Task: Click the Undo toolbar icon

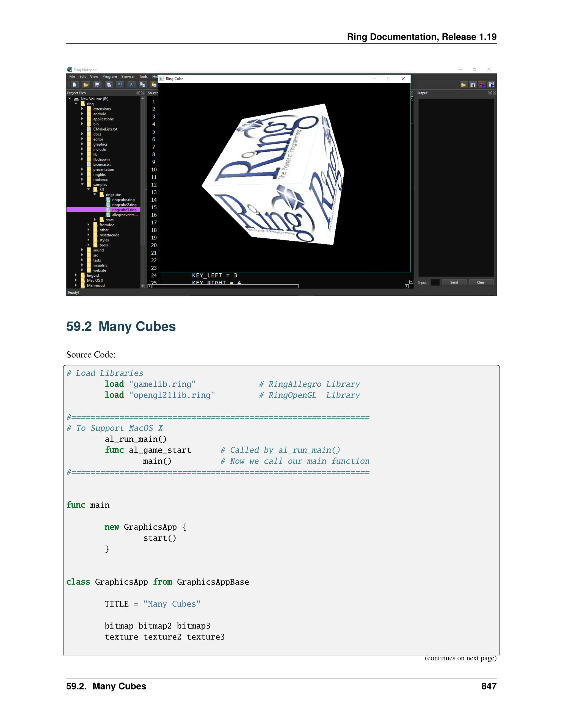Action: tap(120, 85)
